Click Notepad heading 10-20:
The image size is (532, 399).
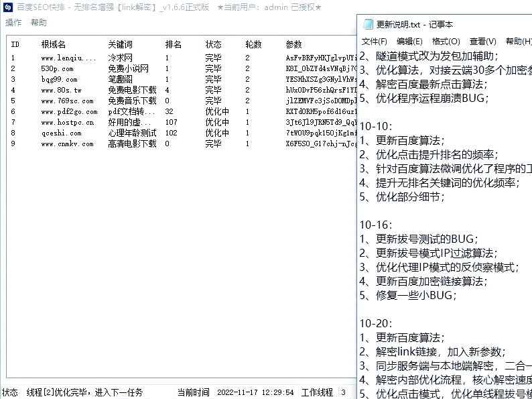[376, 323]
